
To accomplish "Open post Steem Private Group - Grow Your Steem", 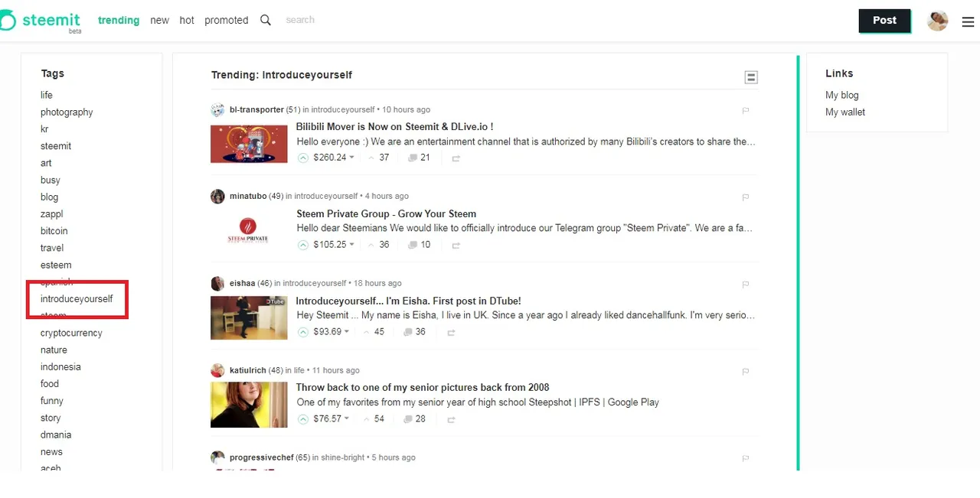I will [x=387, y=214].
